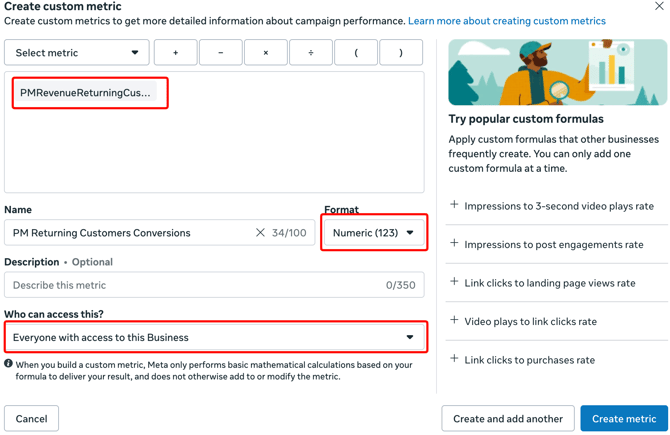Insert an opening parenthesis
Viewport: 670px width, 435px height.
356,53
